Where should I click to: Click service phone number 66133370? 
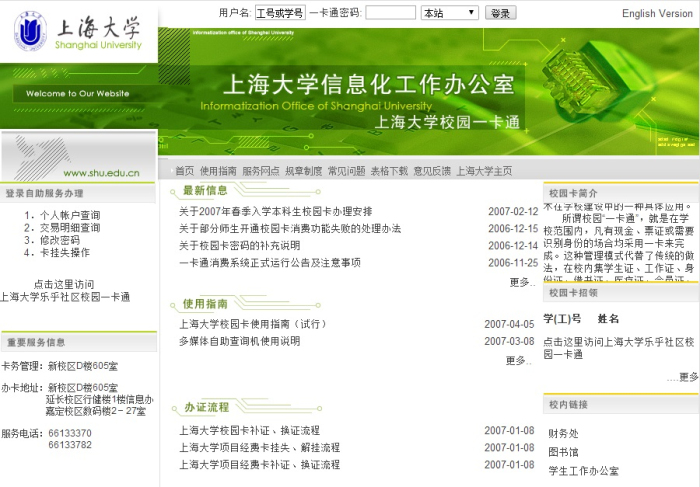coord(70,433)
